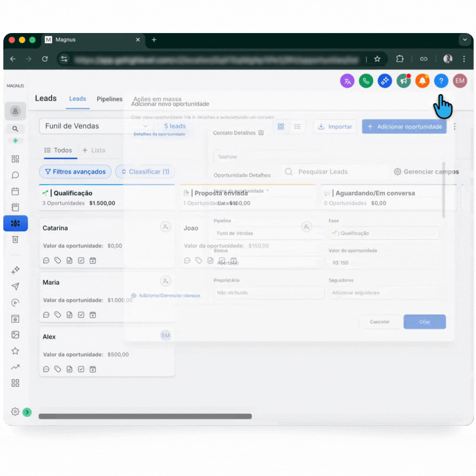Open Maria card notes icon
The image size is (476, 476).
pyautogui.click(x=69, y=315)
